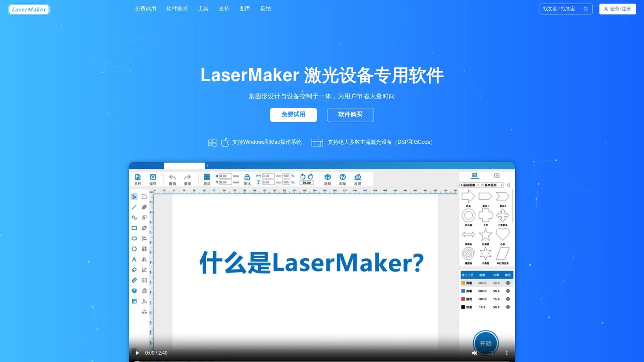Toggle eye visibility for the 深雕 layer
The height and width of the screenshot is (362, 644).
508,291
